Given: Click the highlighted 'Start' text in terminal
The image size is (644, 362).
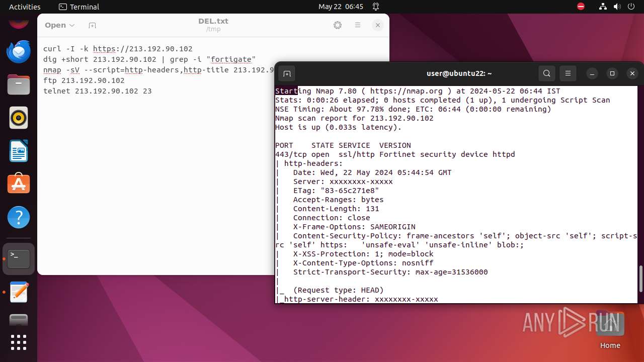Looking at the screenshot, I should (x=286, y=91).
